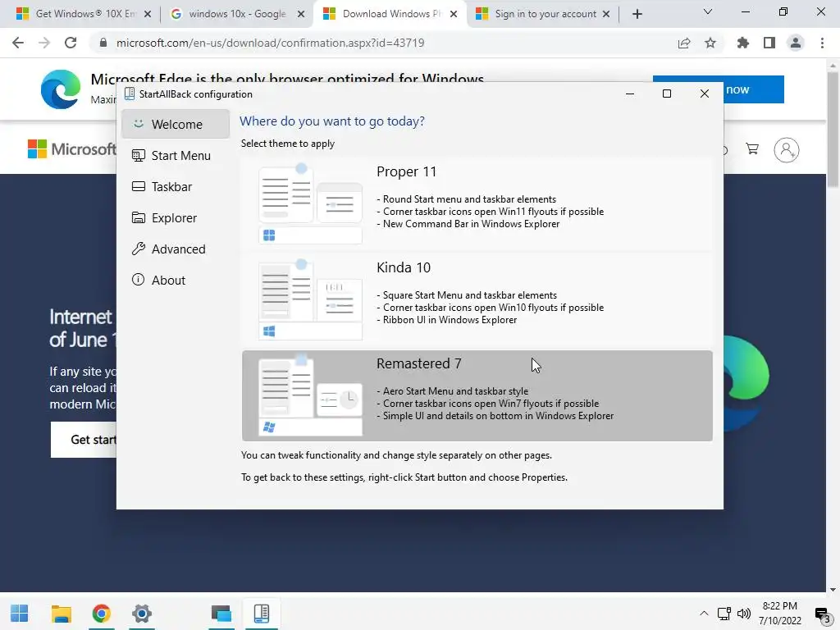Click the Get started button on webpage
840x630 pixels.
click(84, 440)
